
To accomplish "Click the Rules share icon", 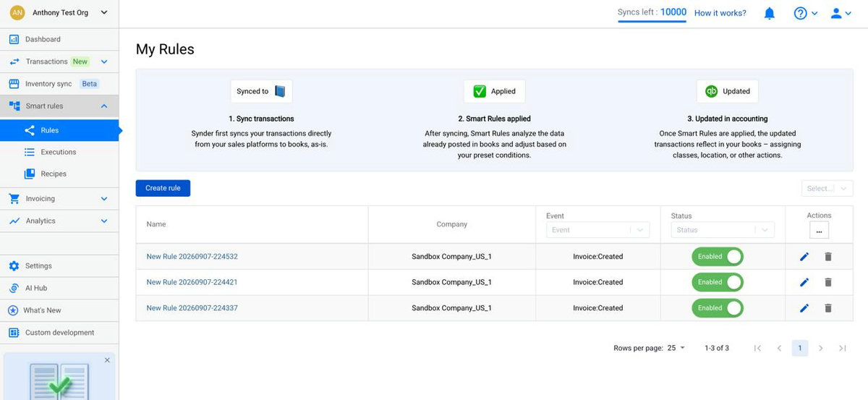I will [30, 130].
